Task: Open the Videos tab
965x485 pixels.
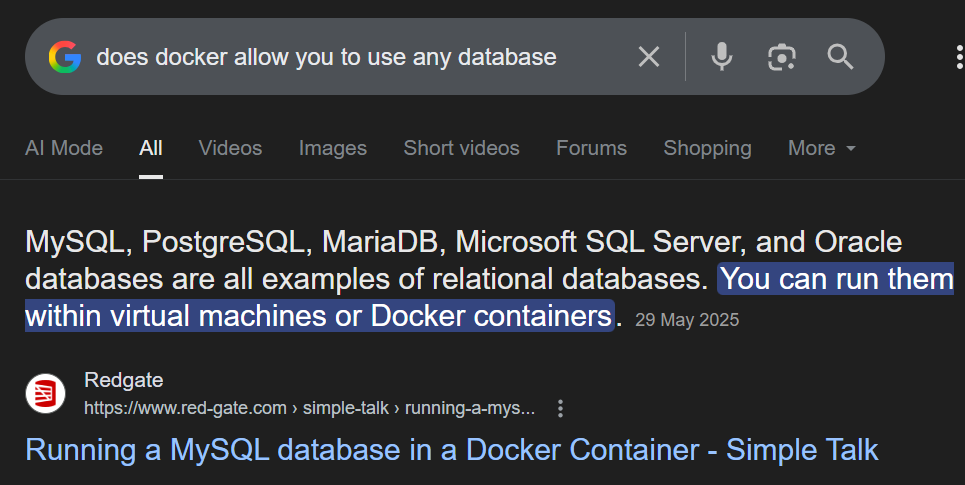Action: coord(230,148)
